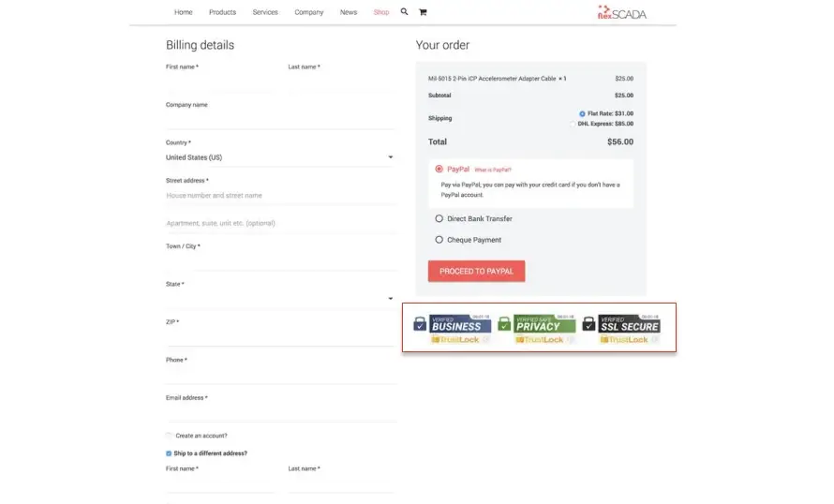This screenshot has height=504, width=834.
Task: Open the Company menu
Action: coord(309,12)
